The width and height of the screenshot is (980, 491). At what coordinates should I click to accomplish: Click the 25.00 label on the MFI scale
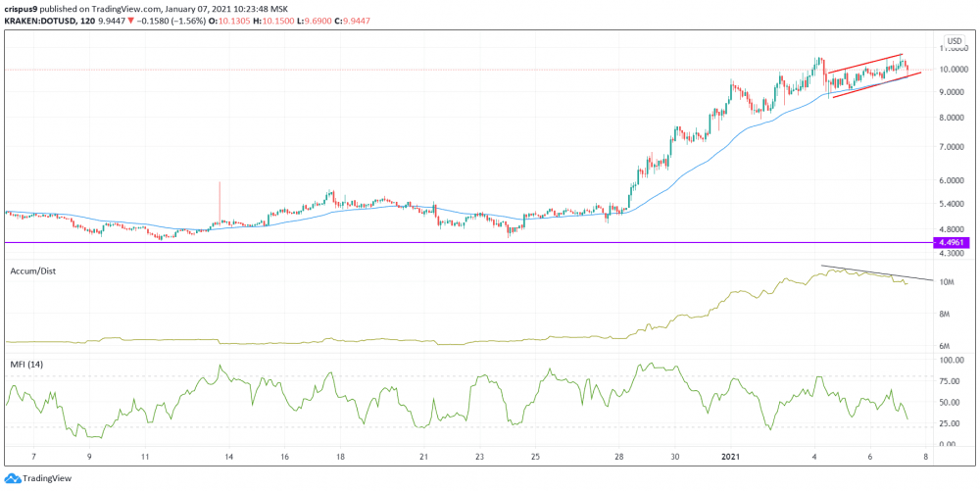coord(949,423)
